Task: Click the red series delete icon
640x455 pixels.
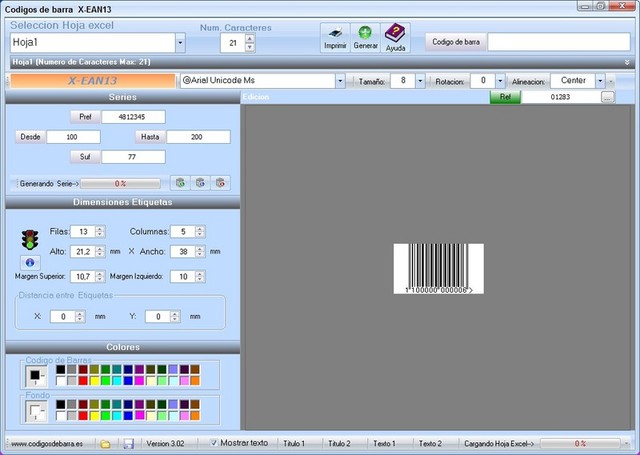Action: pyautogui.click(x=220, y=183)
